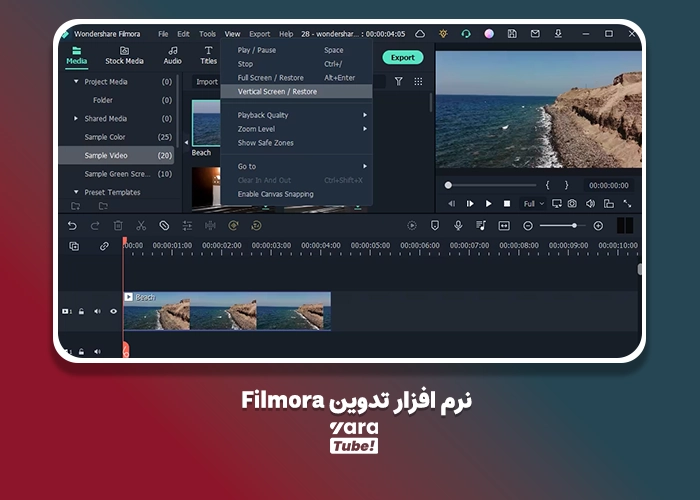This screenshot has height=500, width=700.
Task: Click the tag/crop icon in timeline toolbar
Action: click(x=164, y=225)
